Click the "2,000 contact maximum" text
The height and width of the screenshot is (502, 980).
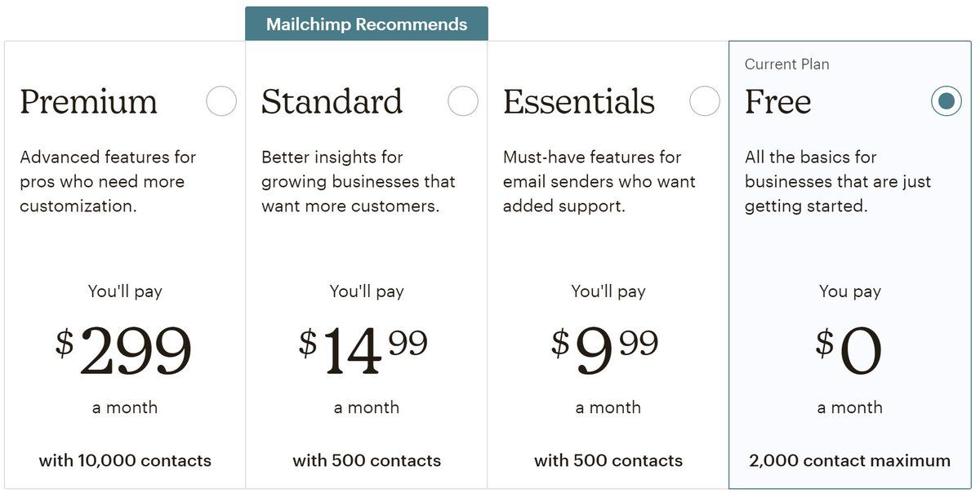849,460
